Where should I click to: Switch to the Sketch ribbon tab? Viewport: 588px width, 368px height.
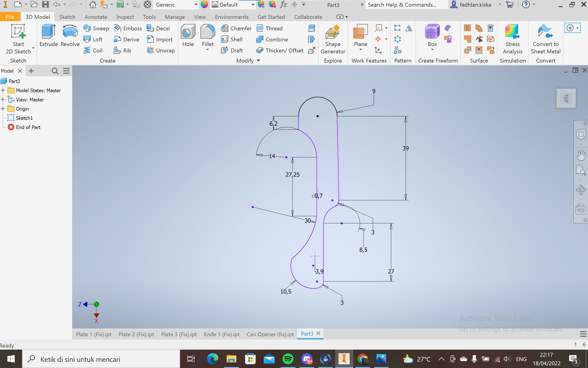pos(67,17)
